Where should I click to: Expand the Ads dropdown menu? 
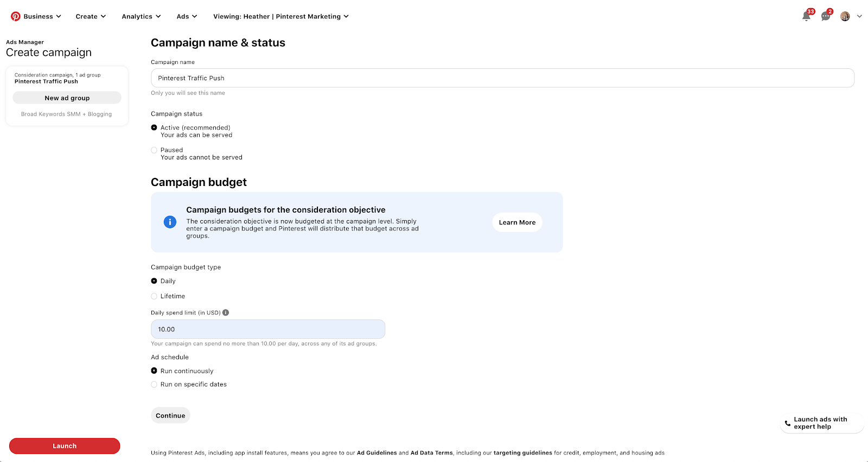(187, 16)
